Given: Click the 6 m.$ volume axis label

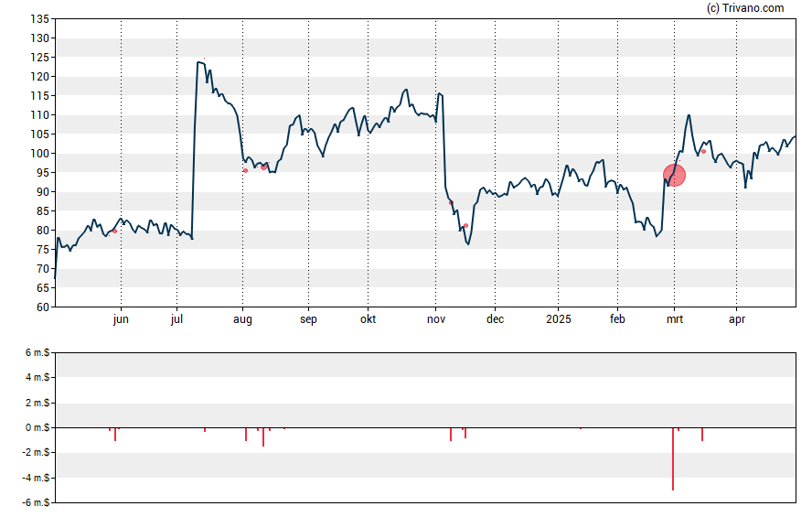Looking at the screenshot, I should point(37,353).
